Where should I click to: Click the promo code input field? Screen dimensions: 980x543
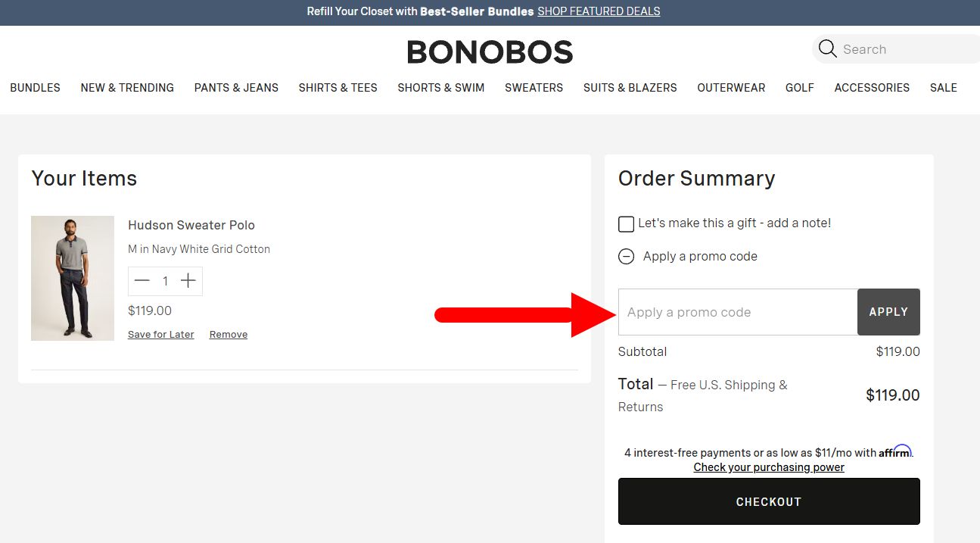(x=737, y=312)
